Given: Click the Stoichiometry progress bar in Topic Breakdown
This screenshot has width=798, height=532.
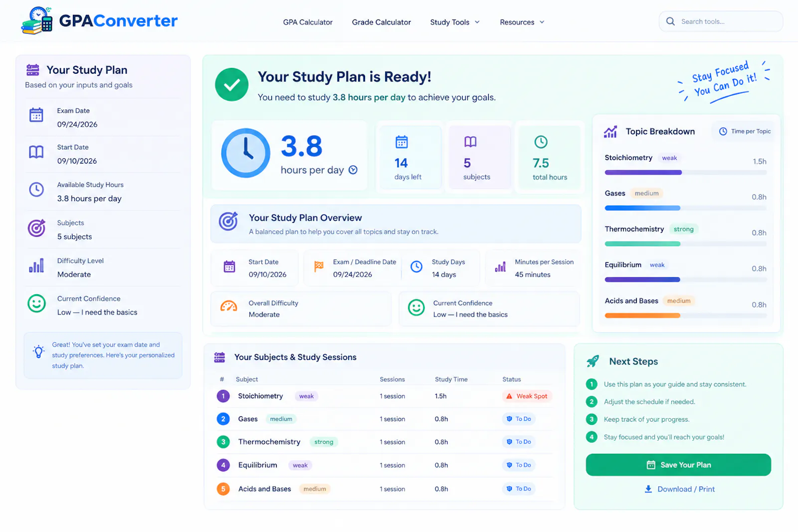Looking at the screenshot, I should tap(686, 173).
